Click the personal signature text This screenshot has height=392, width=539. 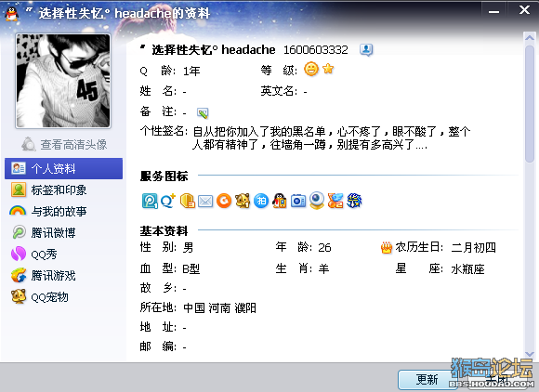[x=332, y=137]
